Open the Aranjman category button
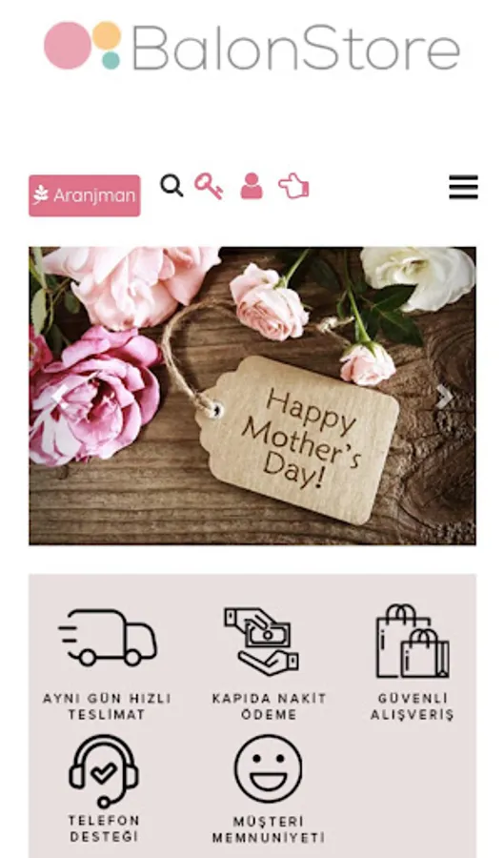 point(85,195)
